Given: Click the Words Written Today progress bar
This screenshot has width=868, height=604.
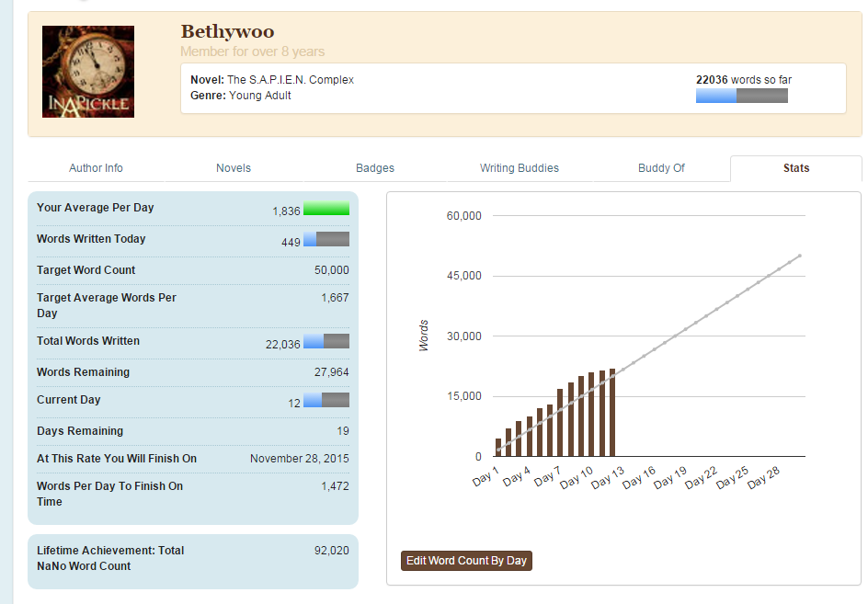Looking at the screenshot, I should [x=326, y=240].
